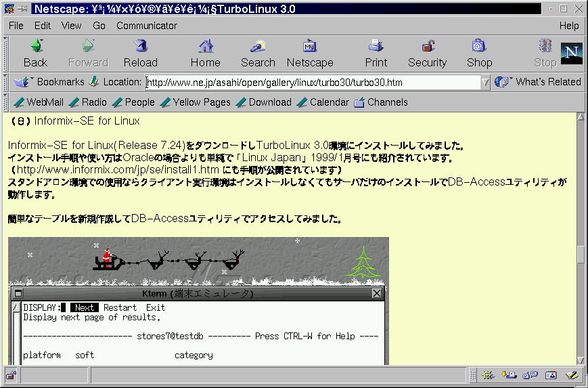The height and width of the screenshot is (388, 588).
Task: Click the location page proxy icon
Action: click(94, 81)
